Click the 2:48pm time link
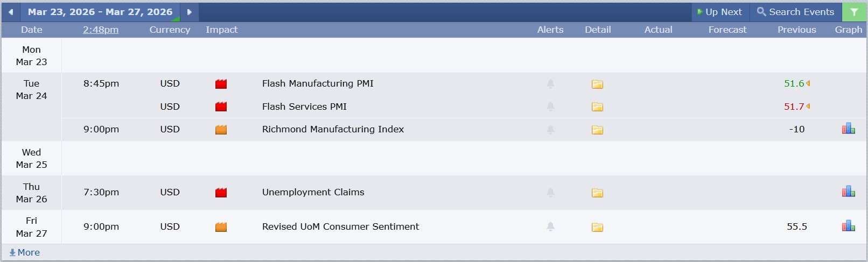This screenshot has height=262, width=868. coord(101,30)
